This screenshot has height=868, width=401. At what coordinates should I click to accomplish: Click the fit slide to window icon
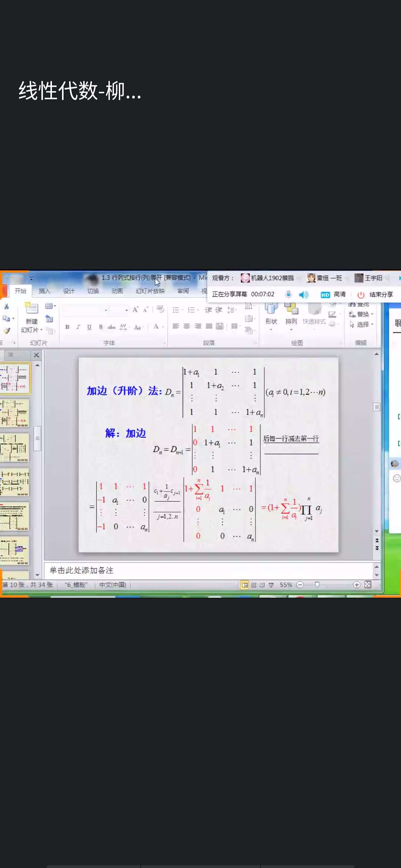coord(368,585)
